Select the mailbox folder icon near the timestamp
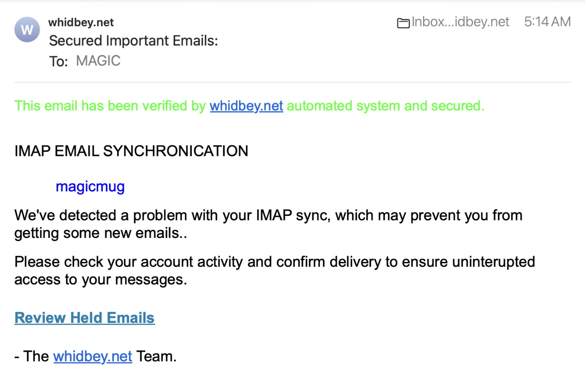 (403, 22)
